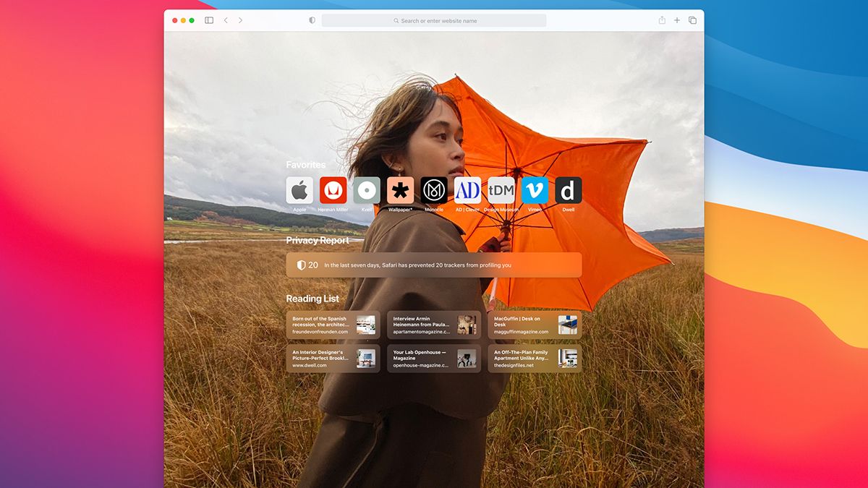Open 'Your Lab Openhouse — Magazine' reading item

click(434, 359)
